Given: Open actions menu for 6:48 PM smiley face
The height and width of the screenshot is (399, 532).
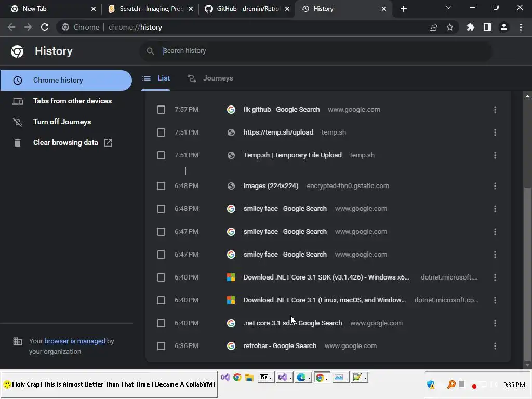Looking at the screenshot, I should tap(495, 209).
